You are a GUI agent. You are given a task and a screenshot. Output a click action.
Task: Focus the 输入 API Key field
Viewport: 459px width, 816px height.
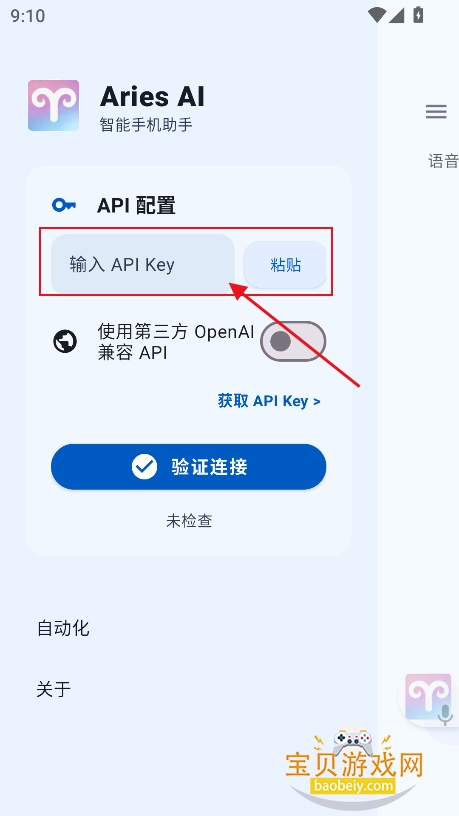tap(143, 264)
